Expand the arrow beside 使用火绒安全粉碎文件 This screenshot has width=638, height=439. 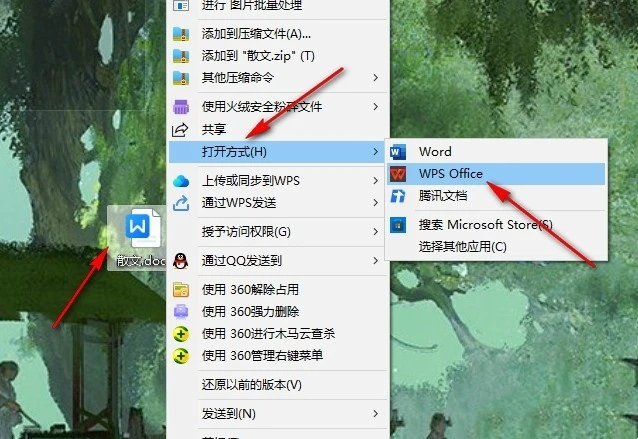point(376,107)
